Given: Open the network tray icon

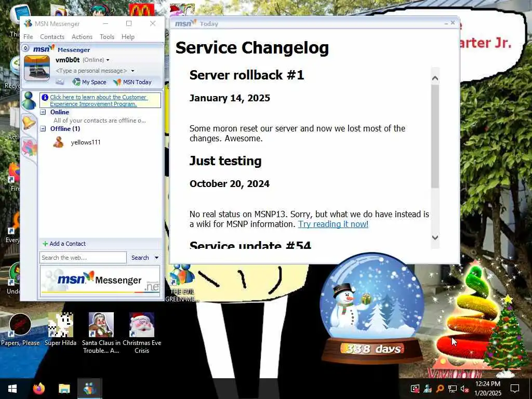Looking at the screenshot, I should (452, 389).
